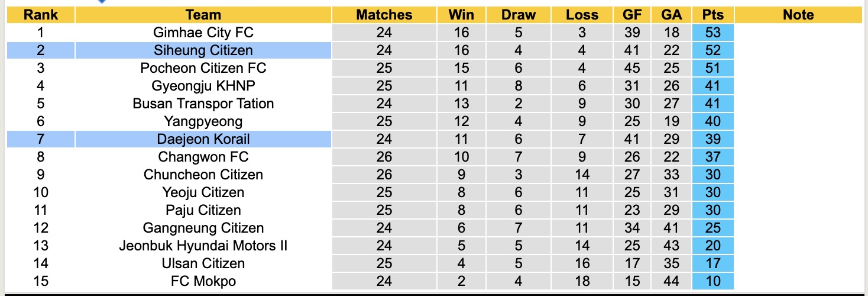Click the Draw column header
Image resolution: width=868 pixels, height=296 pixels.
tap(519, 15)
